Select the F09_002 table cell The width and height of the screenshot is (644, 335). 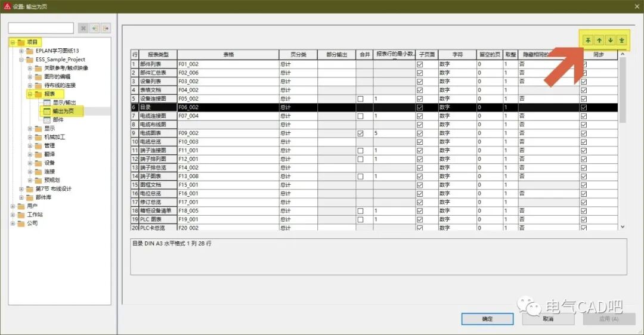[x=228, y=134]
